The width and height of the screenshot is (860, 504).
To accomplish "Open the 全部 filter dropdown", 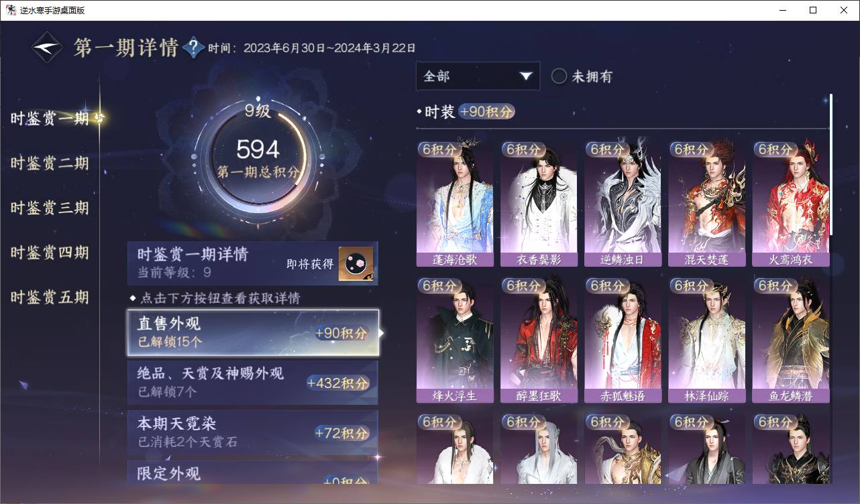I will pos(478,76).
